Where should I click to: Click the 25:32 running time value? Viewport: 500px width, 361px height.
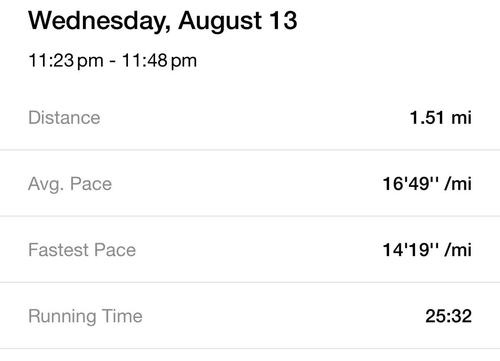(x=449, y=316)
